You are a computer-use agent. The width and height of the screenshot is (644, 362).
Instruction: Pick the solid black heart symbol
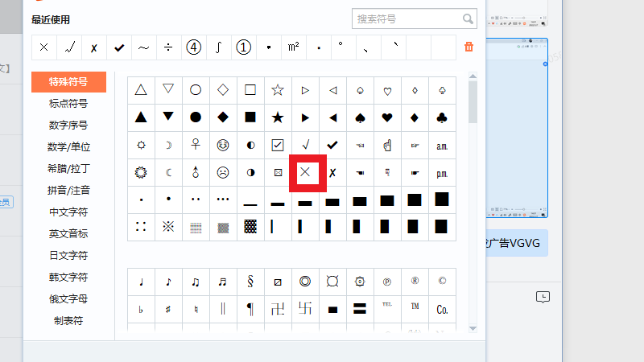click(x=387, y=117)
